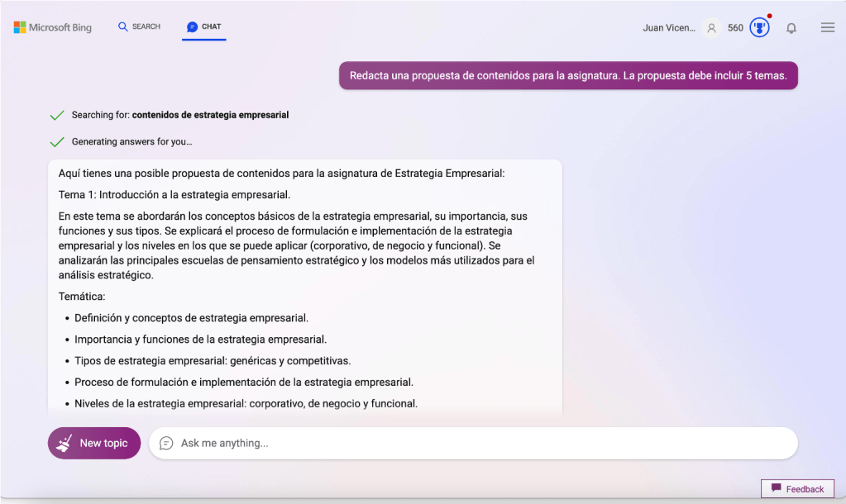Click the user profile avatar icon
Screen dimensions: 846x504
pos(711,28)
